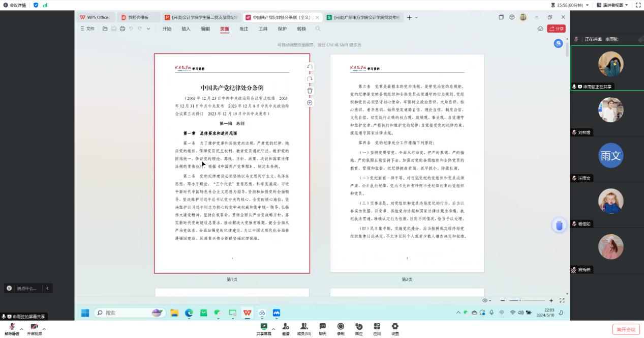Viewport: 644px width, 338px height.
Task: Open the quick access toolbar dropdown arrow
Action: 148,29
